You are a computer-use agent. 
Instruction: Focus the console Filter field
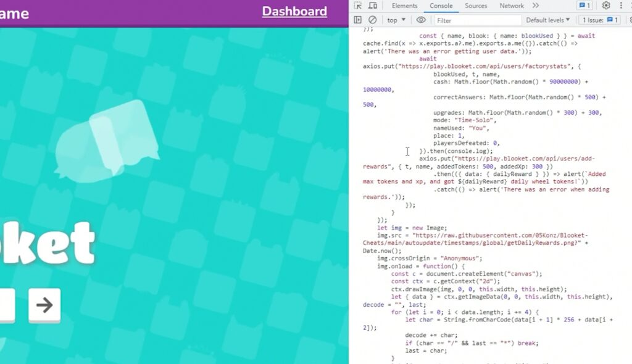(x=478, y=20)
